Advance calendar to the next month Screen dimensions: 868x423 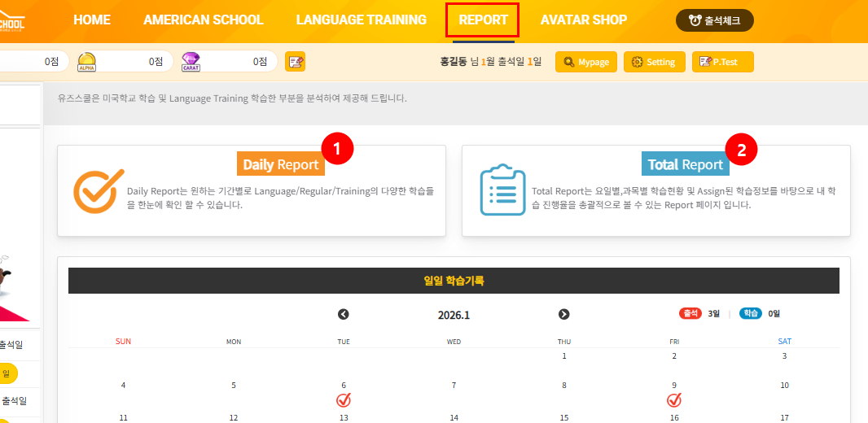coord(563,315)
